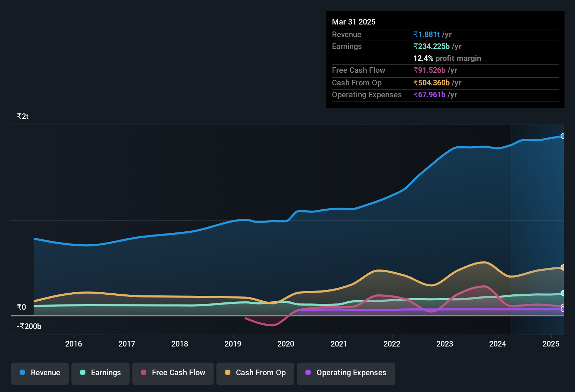
Task: Click the ₹91.526b free cash flow value
Action: tap(429, 70)
